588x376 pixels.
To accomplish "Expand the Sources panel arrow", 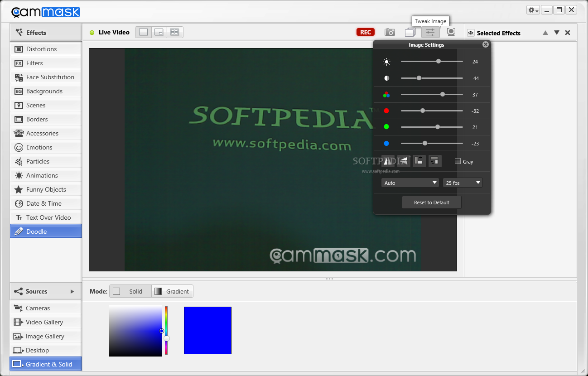I will coord(72,291).
